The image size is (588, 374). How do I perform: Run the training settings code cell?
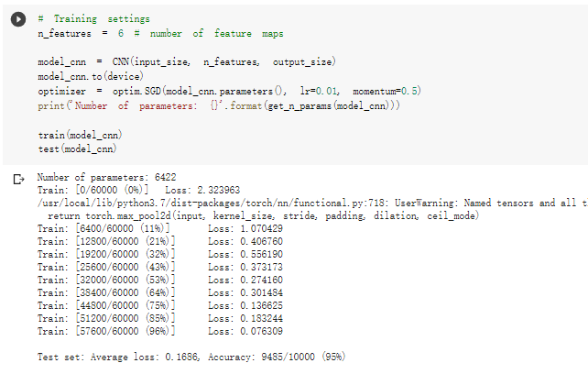coord(18,19)
